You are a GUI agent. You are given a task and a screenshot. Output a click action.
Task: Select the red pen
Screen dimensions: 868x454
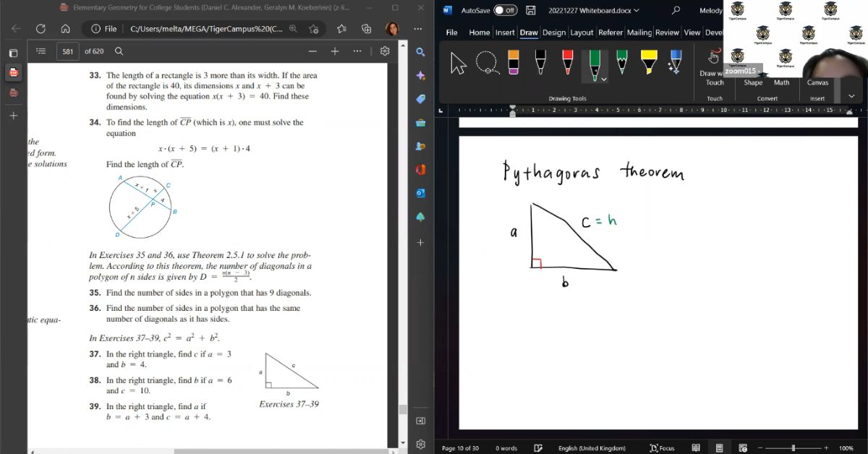tap(568, 62)
